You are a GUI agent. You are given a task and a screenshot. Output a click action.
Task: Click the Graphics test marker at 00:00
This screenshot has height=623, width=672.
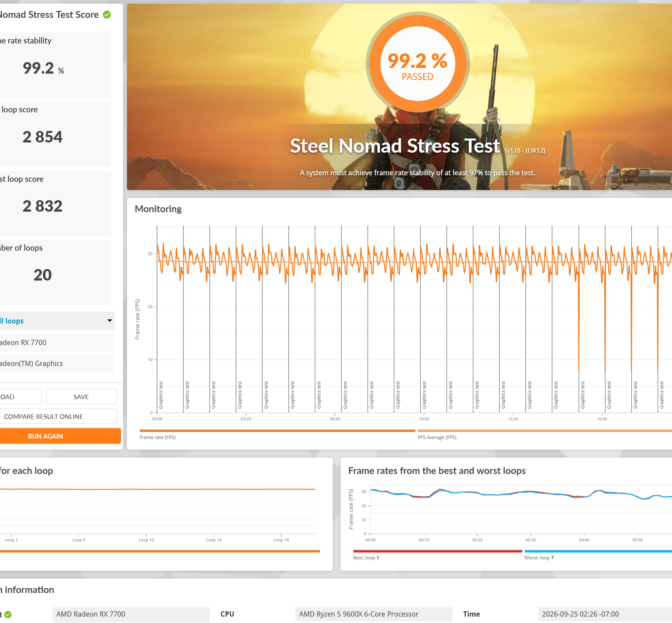[x=161, y=395]
